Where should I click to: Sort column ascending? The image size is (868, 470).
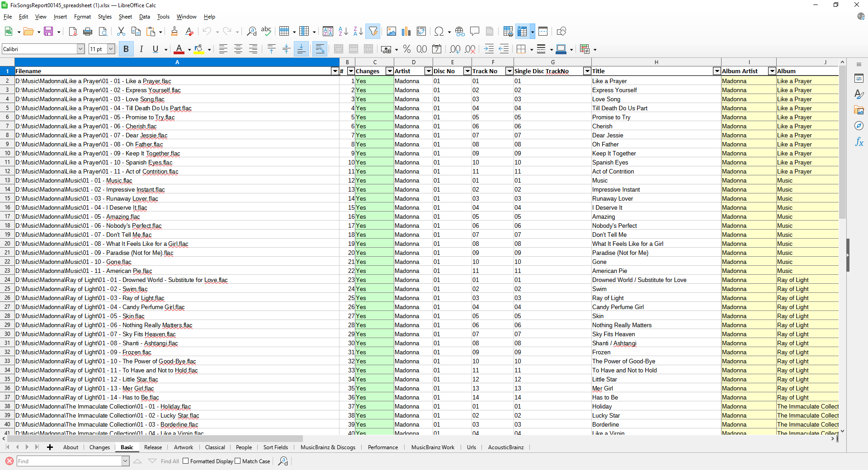[343, 31]
